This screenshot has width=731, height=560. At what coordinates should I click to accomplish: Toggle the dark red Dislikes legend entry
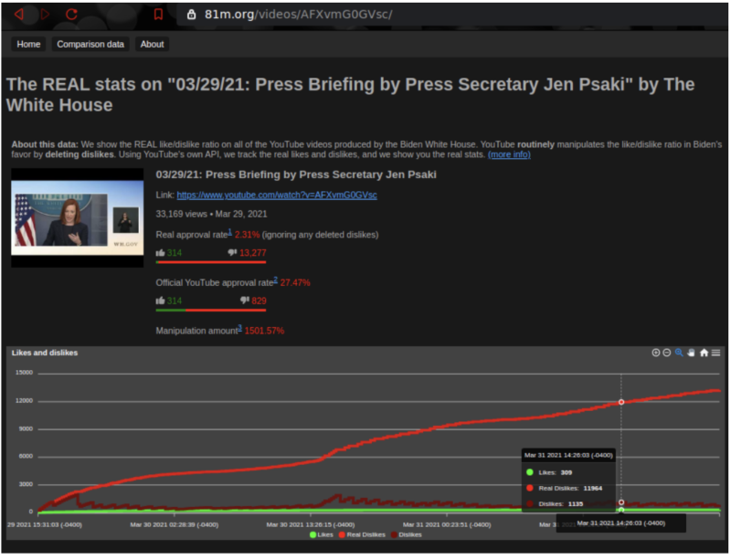408,534
